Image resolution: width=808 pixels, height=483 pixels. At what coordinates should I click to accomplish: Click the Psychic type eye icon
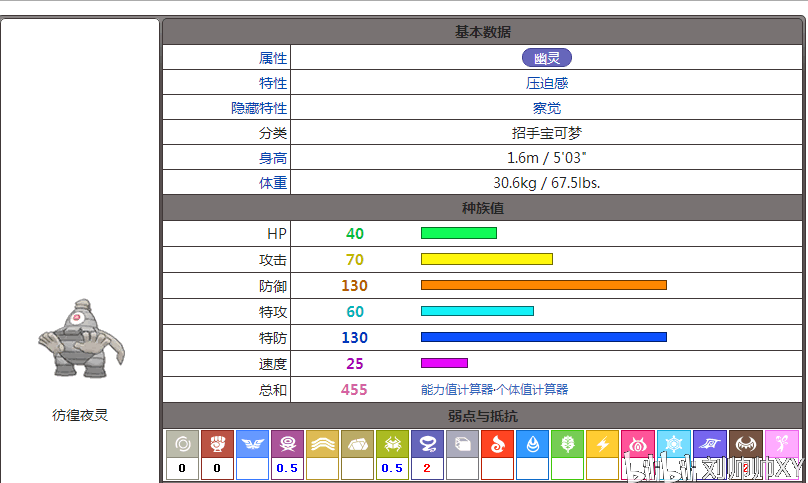[637, 444]
